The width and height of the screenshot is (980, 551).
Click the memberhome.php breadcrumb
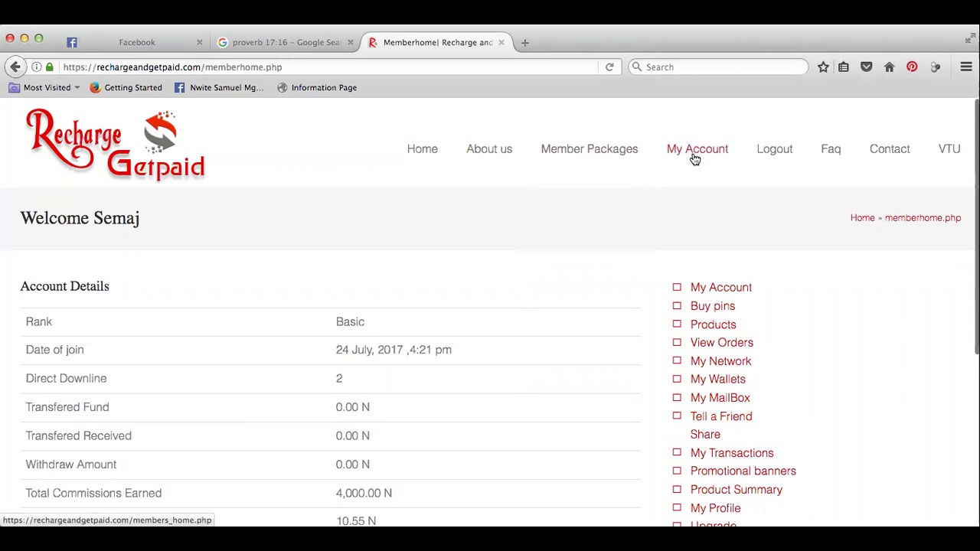[x=923, y=217]
